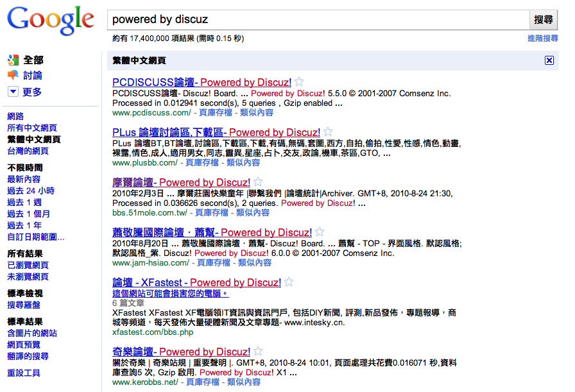Open 頁庫存檔 cache for bbs.51mole.com.tw
Viewport: 575px width, 392px height.
[x=212, y=213]
